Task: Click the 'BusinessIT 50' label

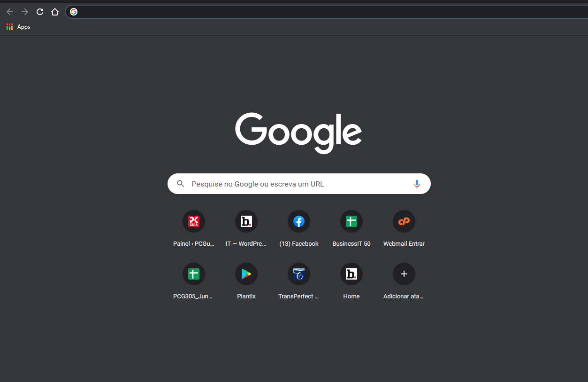Action: (x=351, y=244)
